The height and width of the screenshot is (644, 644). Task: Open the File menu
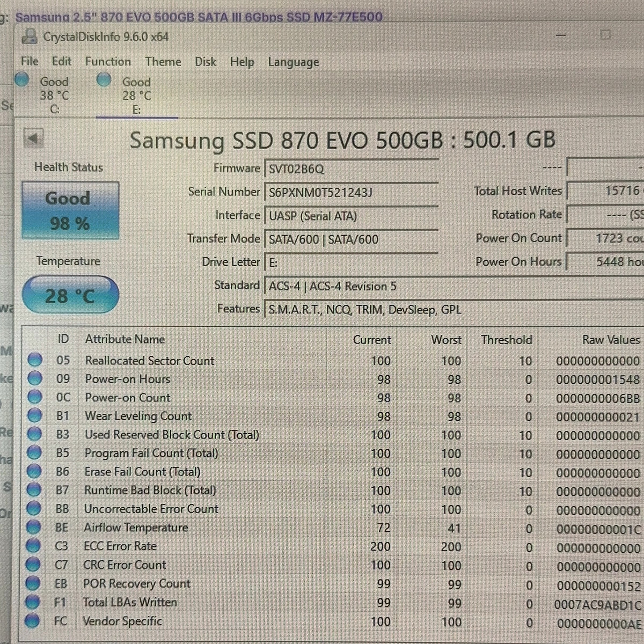click(x=30, y=61)
